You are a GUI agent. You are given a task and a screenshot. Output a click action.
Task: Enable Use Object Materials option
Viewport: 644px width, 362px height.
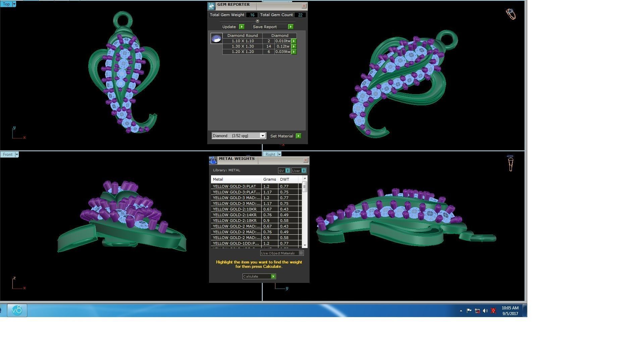click(301, 253)
